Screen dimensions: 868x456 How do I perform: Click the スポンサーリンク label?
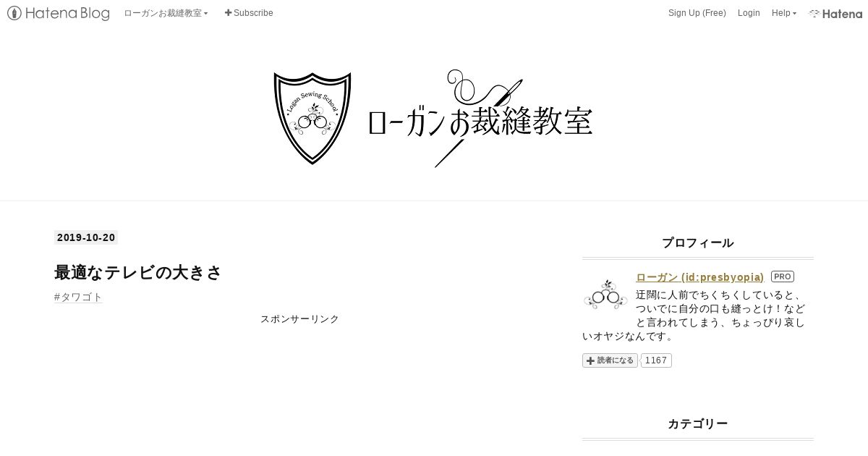[x=299, y=318]
